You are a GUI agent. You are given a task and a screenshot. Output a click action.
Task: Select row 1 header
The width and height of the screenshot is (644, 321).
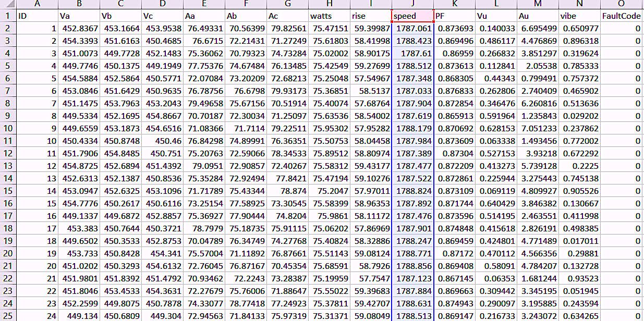(8, 16)
